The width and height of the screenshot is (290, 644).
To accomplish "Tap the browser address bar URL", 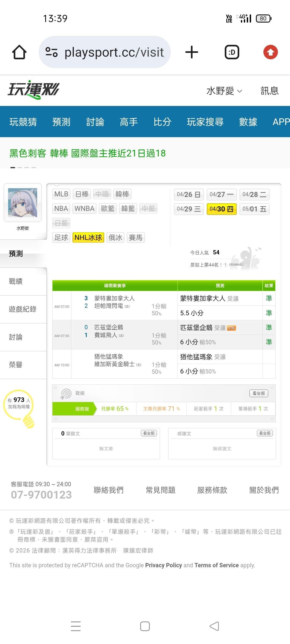I will click(114, 52).
